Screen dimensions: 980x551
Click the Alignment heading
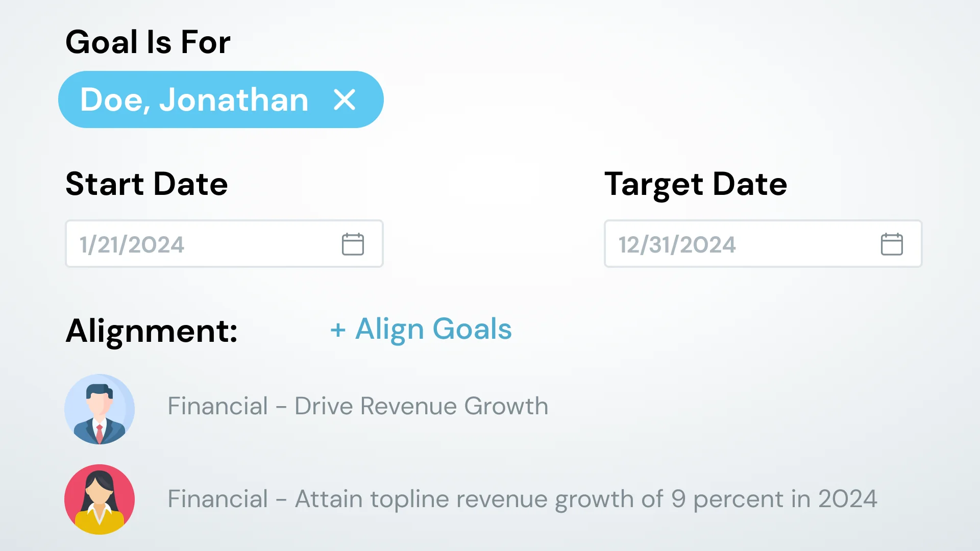(152, 331)
